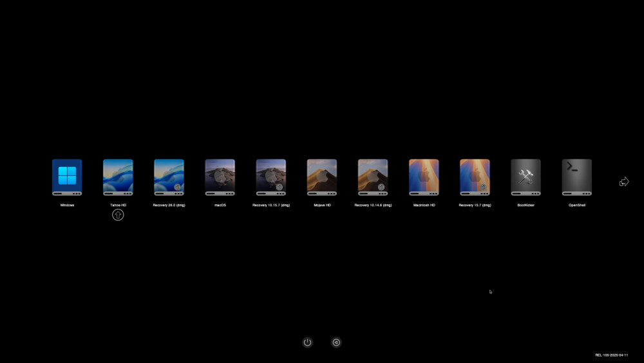The height and width of the screenshot is (363, 644).
Task: Open Recovery 26.0 (dmg) entry
Action: [169, 177]
